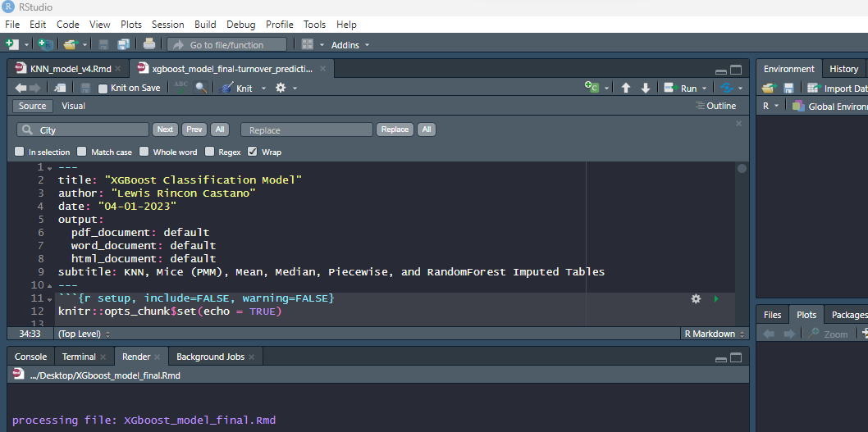This screenshot has width=868, height=432.
Task: Click the Replace text field
Action: tap(307, 130)
